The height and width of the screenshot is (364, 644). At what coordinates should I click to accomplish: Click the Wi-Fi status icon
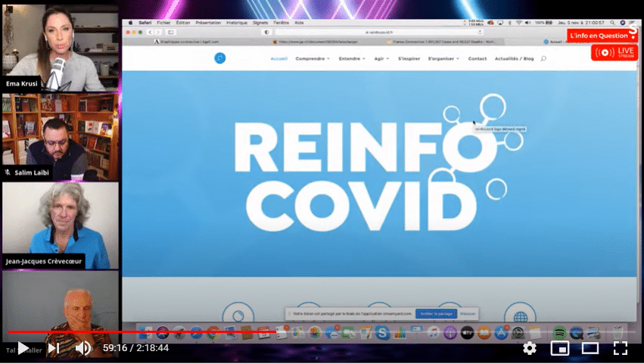pyautogui.click(x=518, y=23)
